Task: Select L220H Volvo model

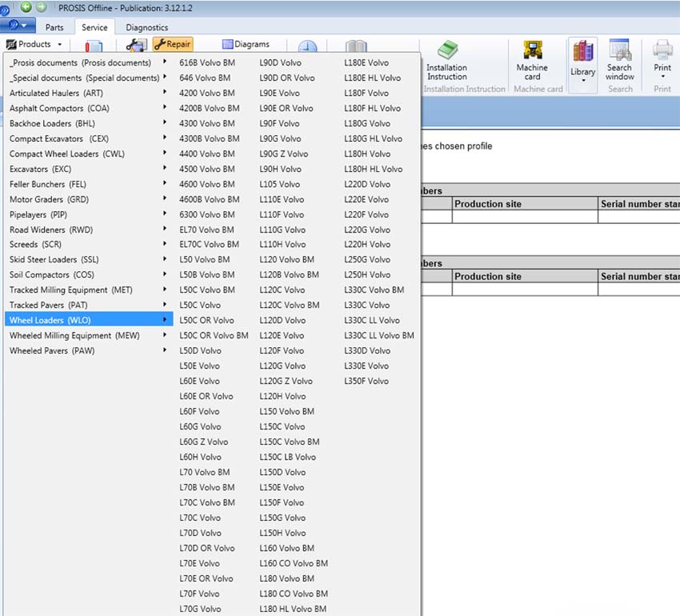Action: (x=367, y=244)
